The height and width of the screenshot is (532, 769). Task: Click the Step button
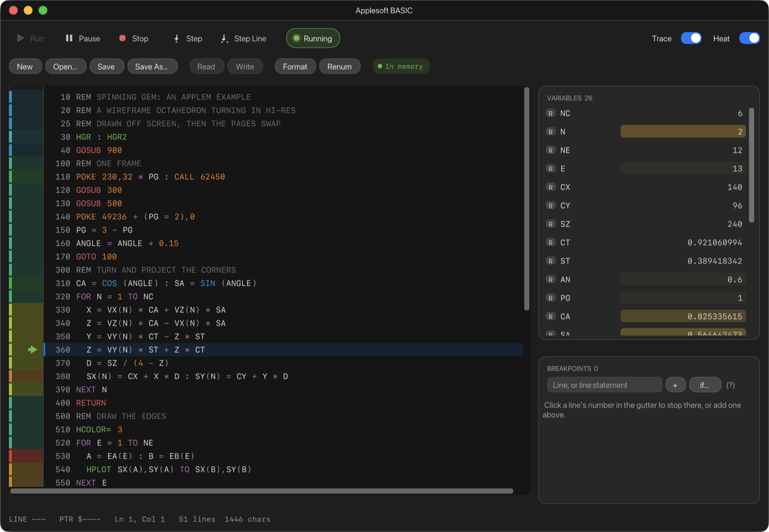point(188,38)
